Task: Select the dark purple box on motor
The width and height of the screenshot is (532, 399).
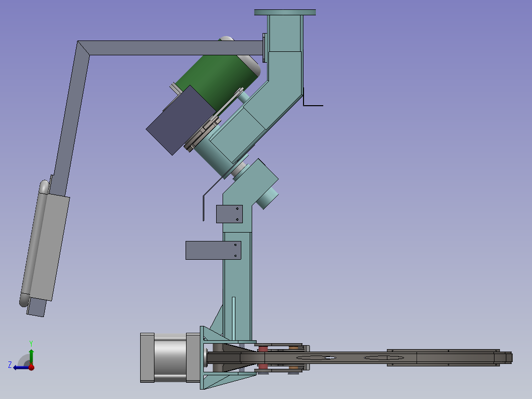Action: (x=181, y=120)
